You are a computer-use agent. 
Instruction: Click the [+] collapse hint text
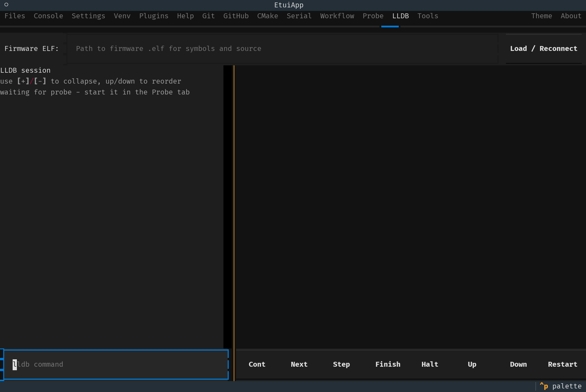(x=23, y=81)
